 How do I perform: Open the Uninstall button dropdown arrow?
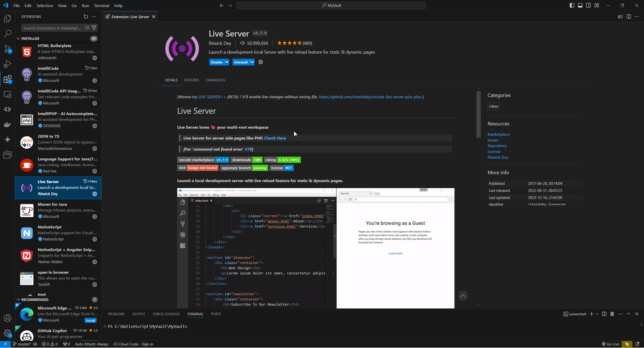[x=252, y=62]
